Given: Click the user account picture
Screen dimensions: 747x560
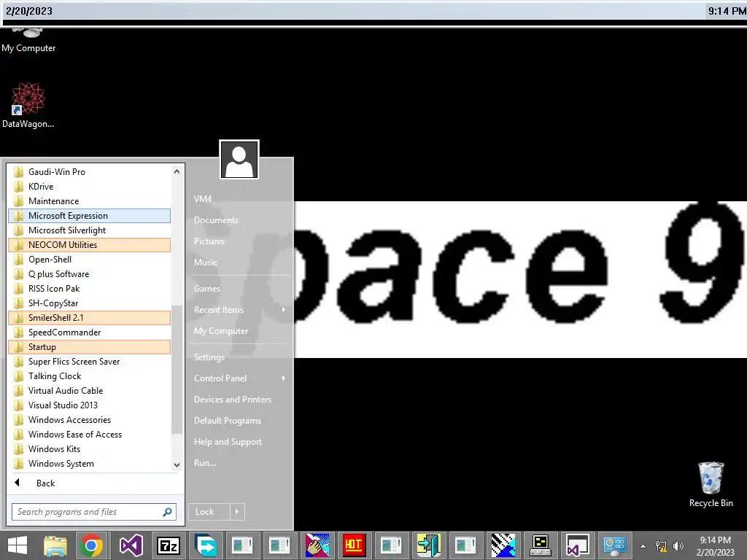Looking at the screenshot, I should coord(239,160).
